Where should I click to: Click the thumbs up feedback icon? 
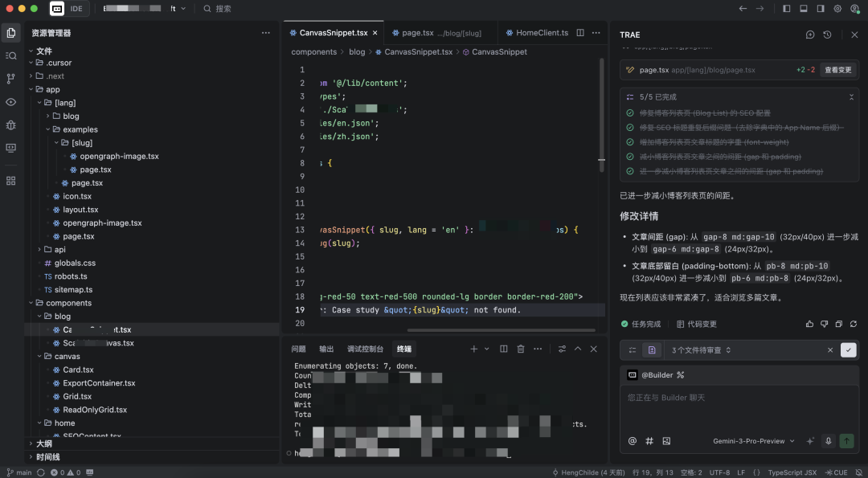pos(809,324)
